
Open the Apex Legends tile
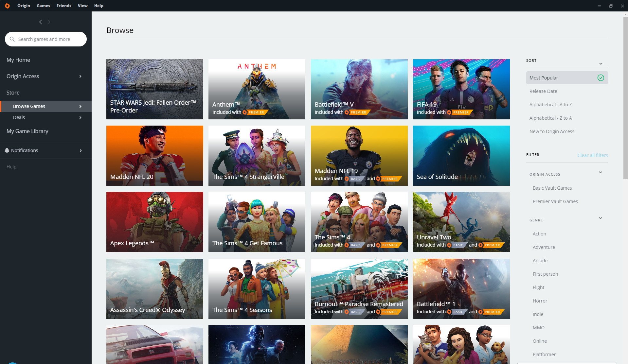pyautogui.click(x=154, y=222)
